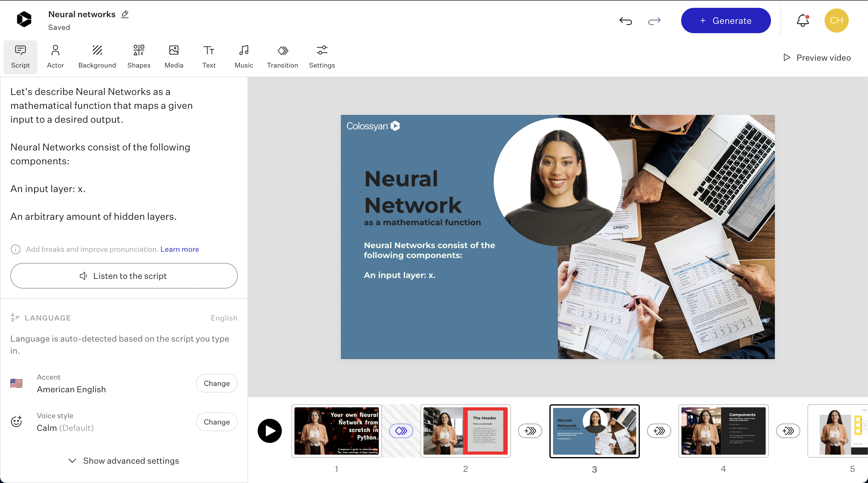Open the Script tab

click(x=20, y=57)
